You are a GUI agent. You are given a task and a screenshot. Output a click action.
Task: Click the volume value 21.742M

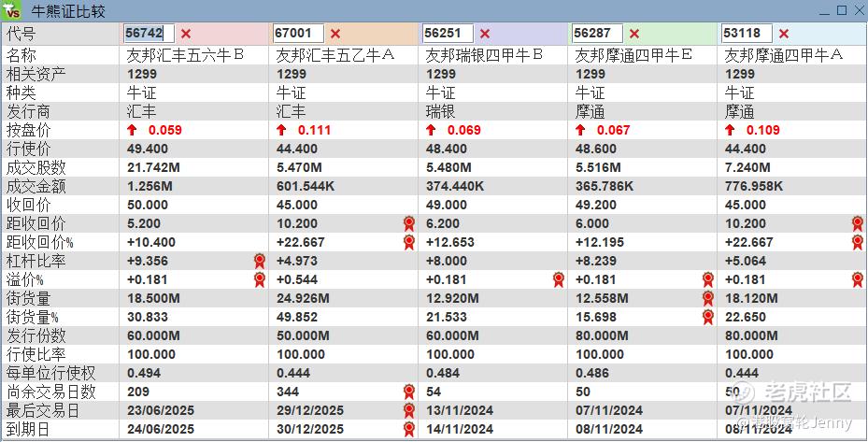153,167
